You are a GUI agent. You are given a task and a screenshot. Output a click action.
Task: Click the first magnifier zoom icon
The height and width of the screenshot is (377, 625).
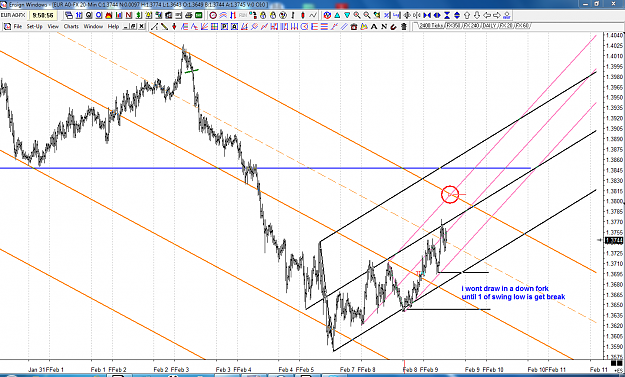357,15
